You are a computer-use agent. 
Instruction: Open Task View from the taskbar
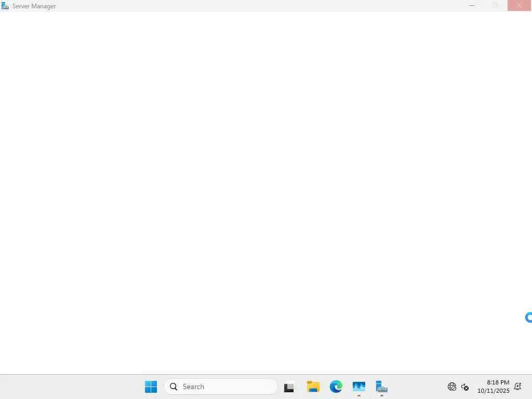[x=289, y=387]
